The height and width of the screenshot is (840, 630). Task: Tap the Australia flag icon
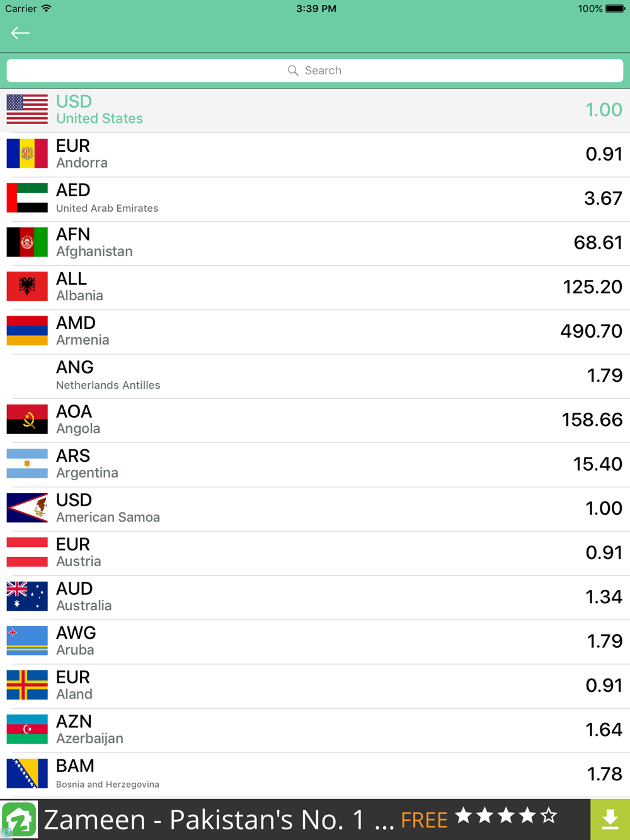click(27, 597)
